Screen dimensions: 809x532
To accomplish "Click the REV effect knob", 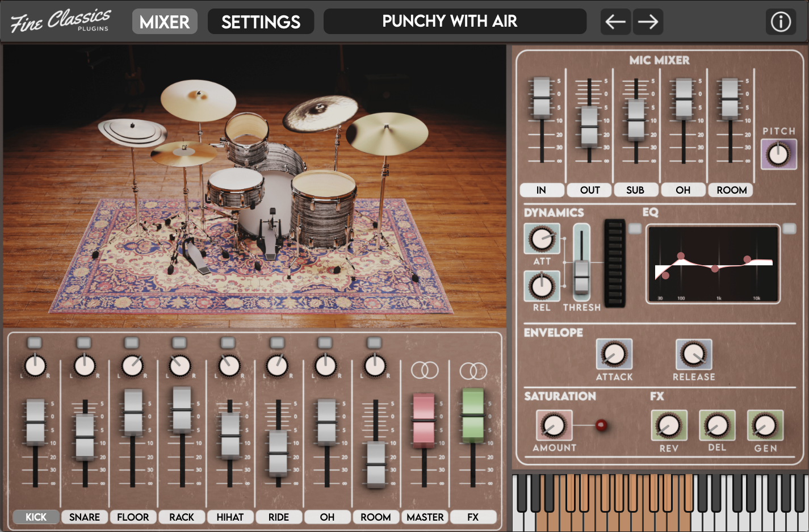I will tap(669, 425).
